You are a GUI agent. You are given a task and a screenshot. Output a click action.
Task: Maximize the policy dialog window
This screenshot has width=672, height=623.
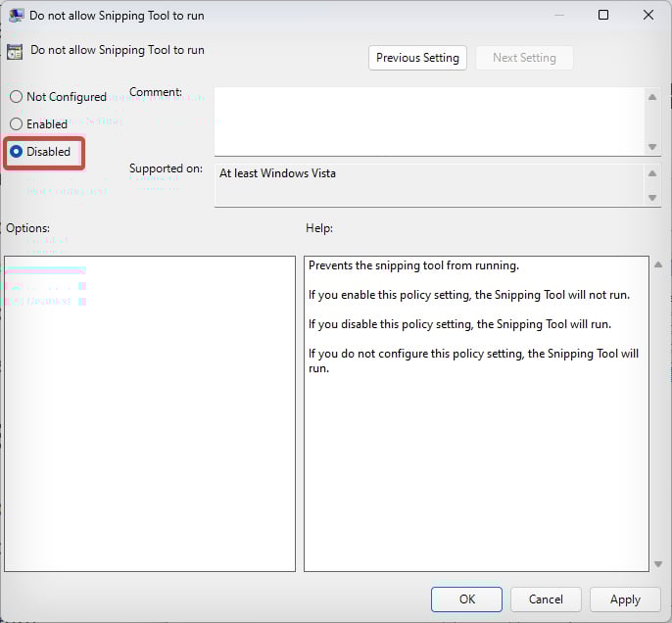603,15
